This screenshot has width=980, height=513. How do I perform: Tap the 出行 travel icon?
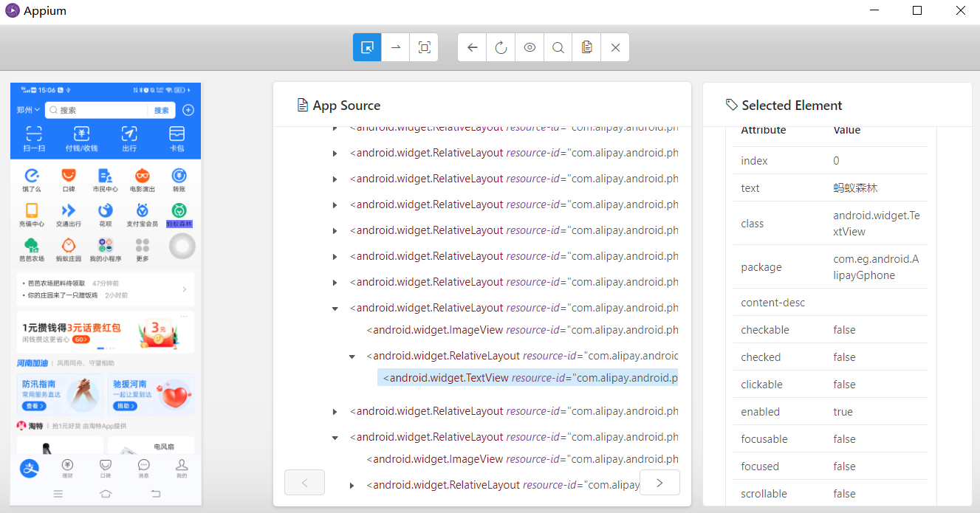129,134
